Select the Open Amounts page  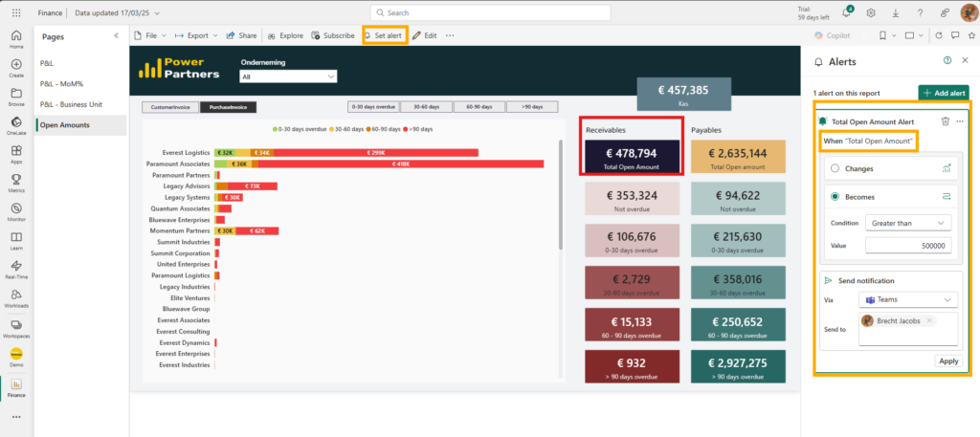[81, 125]
